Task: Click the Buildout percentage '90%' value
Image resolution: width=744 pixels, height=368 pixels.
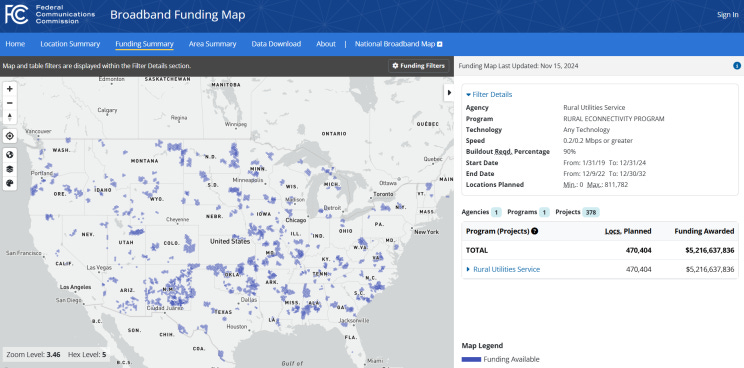Action: pyautogui.click(x=569, y=152)
